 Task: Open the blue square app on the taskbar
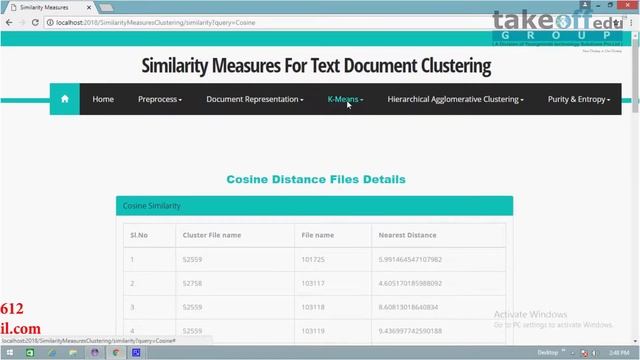click(136, 353)
